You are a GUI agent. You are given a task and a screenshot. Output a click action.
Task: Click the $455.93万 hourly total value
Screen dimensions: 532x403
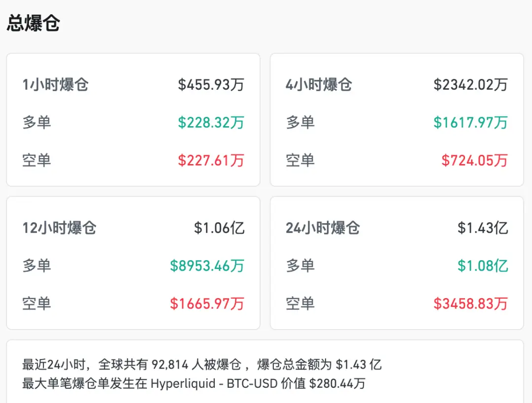211,84
